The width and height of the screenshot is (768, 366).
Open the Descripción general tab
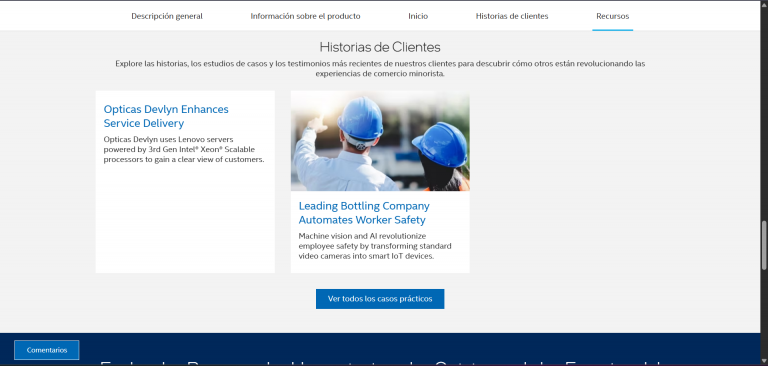coord(167,16)
